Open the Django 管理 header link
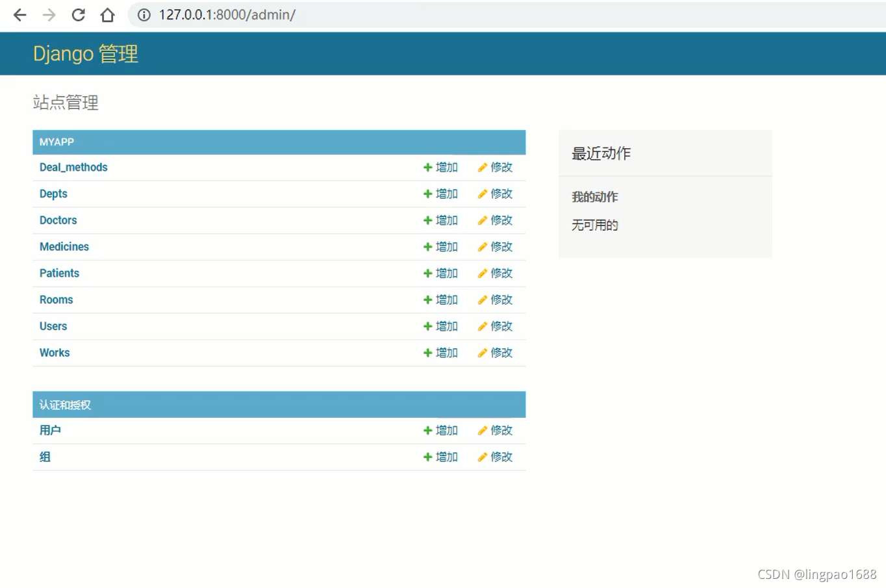Viewport: 886px width, 588px height. pos(86,53)
